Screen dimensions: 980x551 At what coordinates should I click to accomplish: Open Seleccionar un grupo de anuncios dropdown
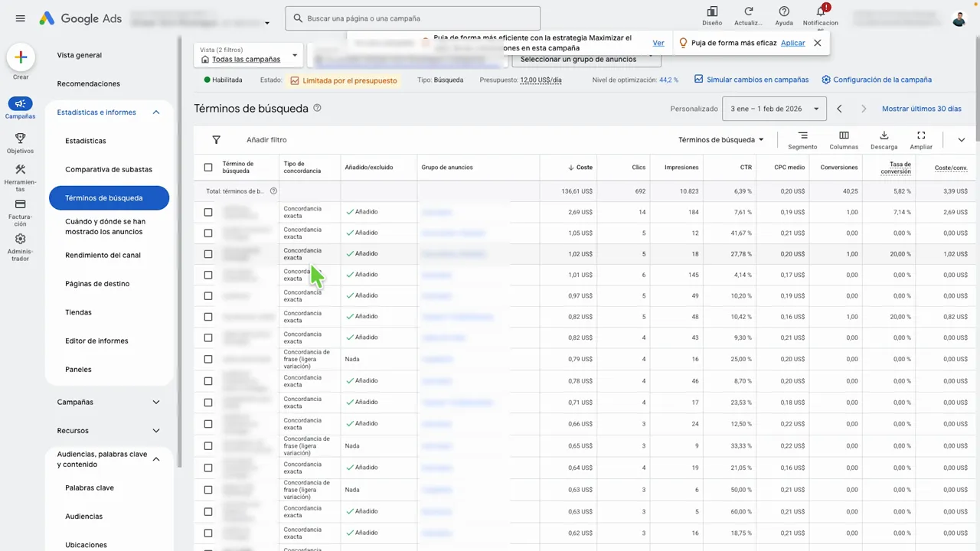(x=585, y=59)
